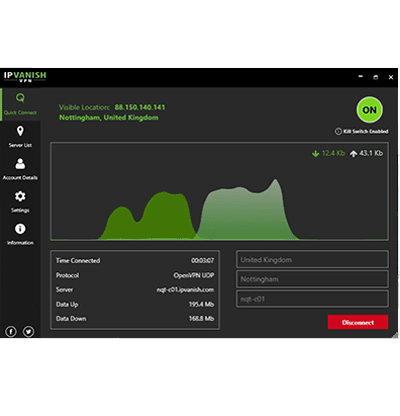The height and width of the screenshot is (416, 400).
Task: Open the Settings gear tab
Action: coord(20,201)
